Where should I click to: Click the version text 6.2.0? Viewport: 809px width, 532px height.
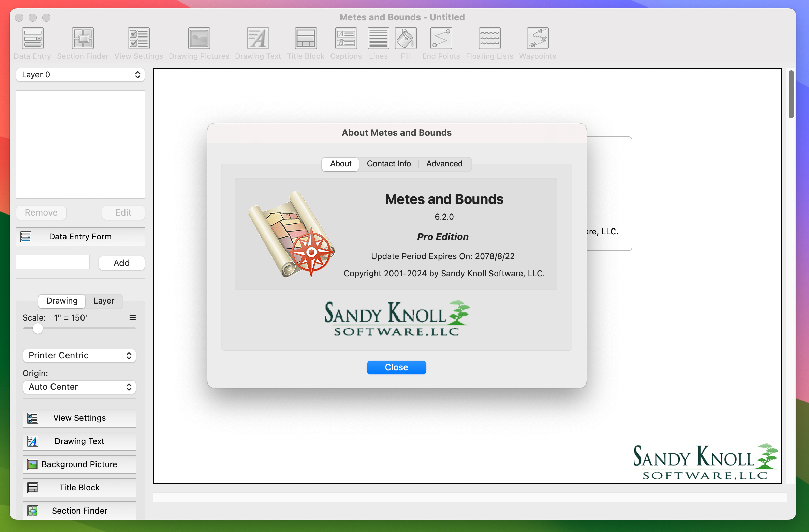pos(444,217)
